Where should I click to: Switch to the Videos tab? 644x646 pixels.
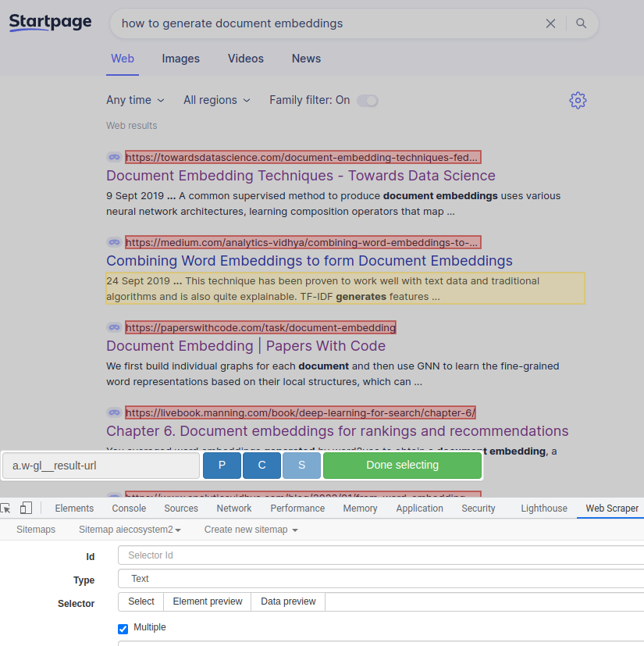(246, 59)
